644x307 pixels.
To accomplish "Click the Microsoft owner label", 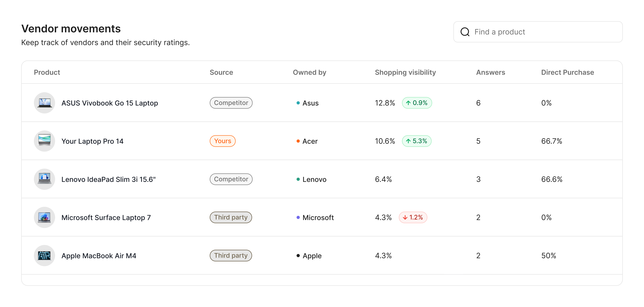I will point(318,218).
